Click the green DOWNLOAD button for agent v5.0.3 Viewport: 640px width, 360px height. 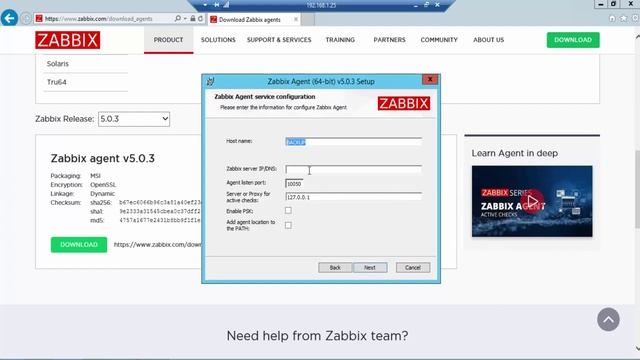coord(79,244)
